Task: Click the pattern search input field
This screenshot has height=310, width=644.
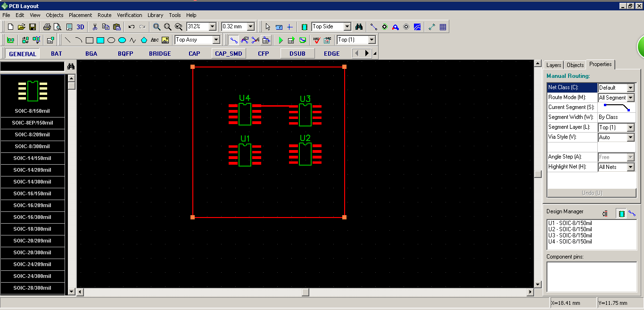Action: (x=32, y=67)
